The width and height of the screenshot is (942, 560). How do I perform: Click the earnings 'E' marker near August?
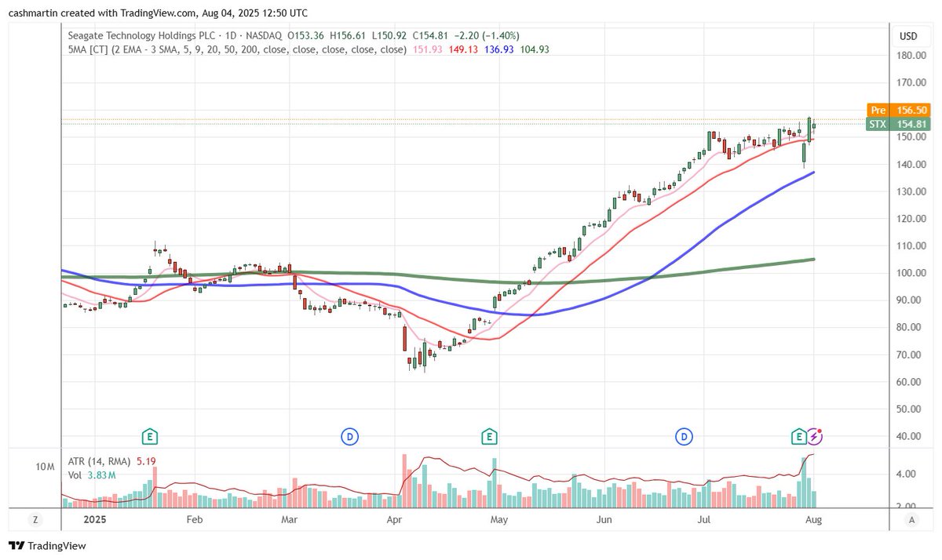click(799, 435)
